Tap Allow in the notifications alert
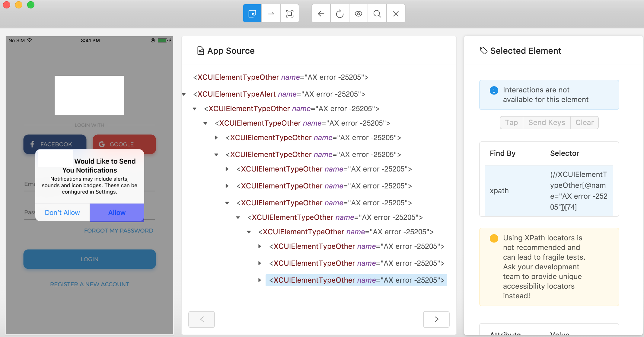The image size is (644, 337). click(x=117, y=213)
